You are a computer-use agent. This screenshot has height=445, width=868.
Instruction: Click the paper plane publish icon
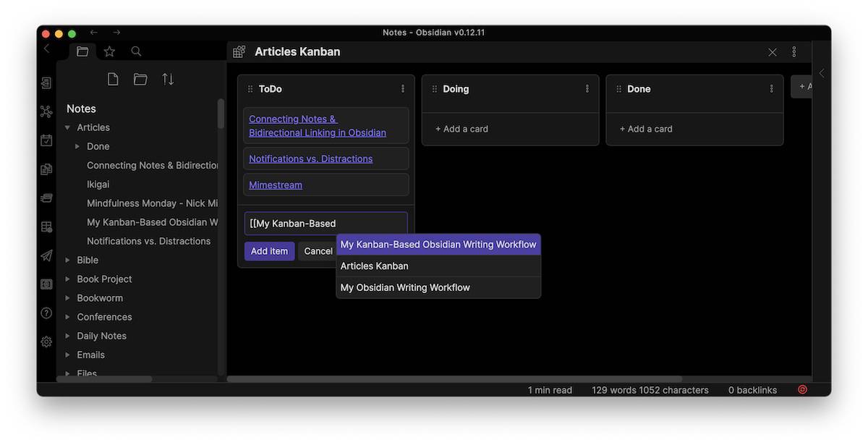tap(46, 255)
